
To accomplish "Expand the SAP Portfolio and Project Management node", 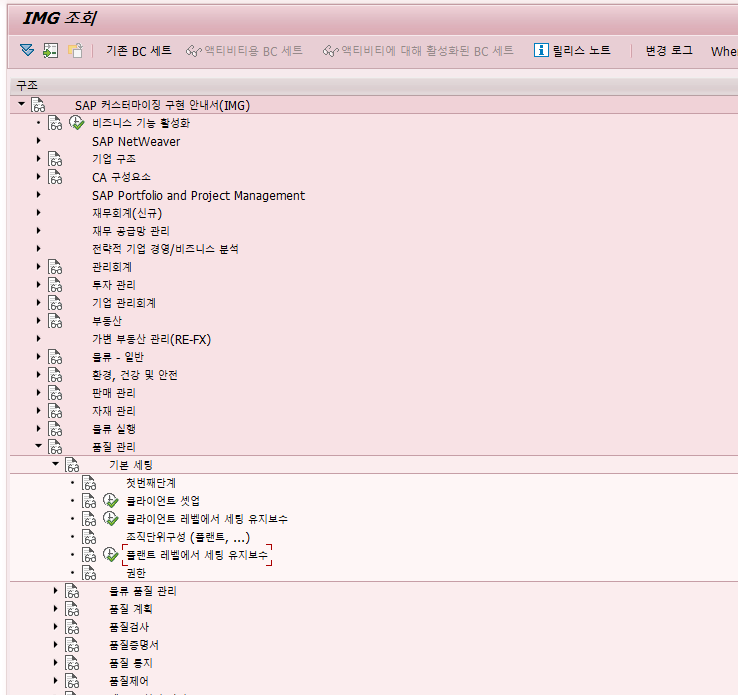I will 39,195.
